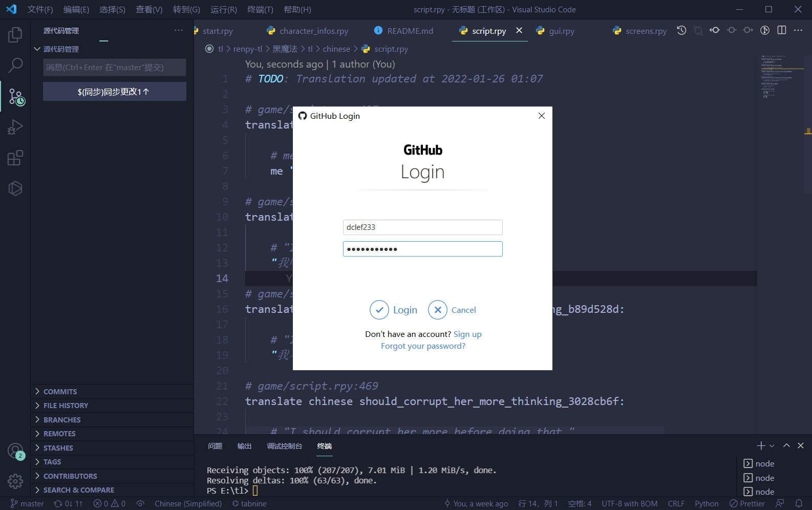
Task: Open the Extensions view
Action: (15, 158)
